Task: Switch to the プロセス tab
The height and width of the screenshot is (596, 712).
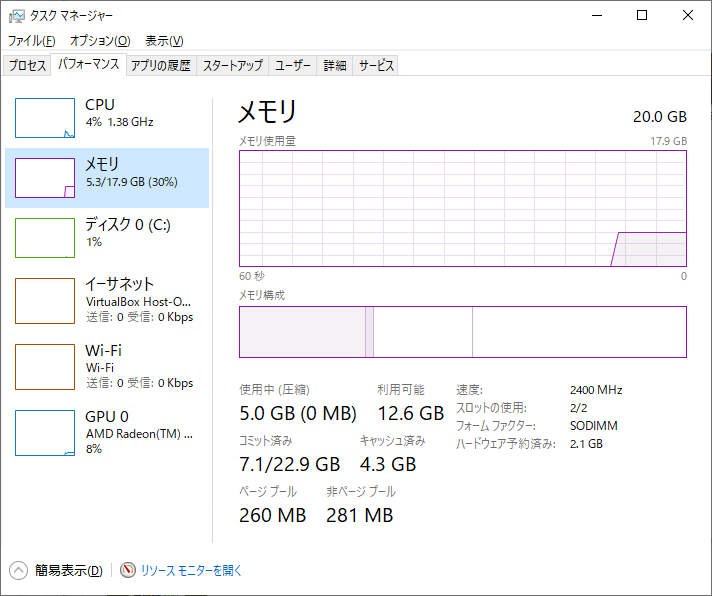Action: pyautogui.click(x=27, y=65)
